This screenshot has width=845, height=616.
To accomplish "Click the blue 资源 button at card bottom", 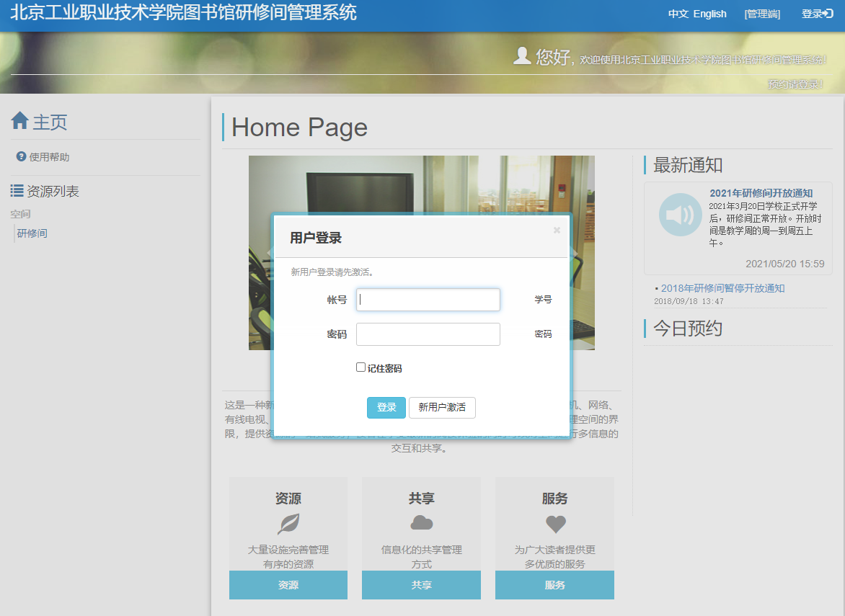I will click(288, 585).
